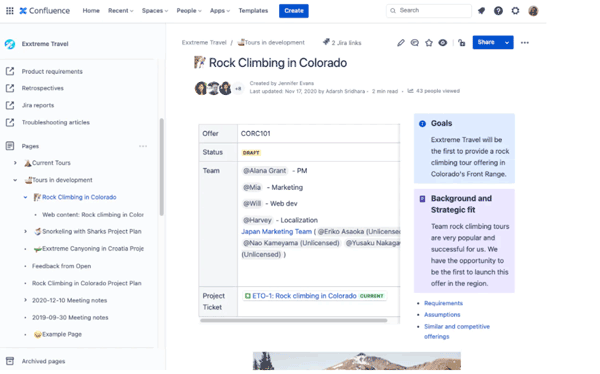Viewport: 600px width, 374px height.
Task: Click the first contributor avatar
Action: (201, 88)
